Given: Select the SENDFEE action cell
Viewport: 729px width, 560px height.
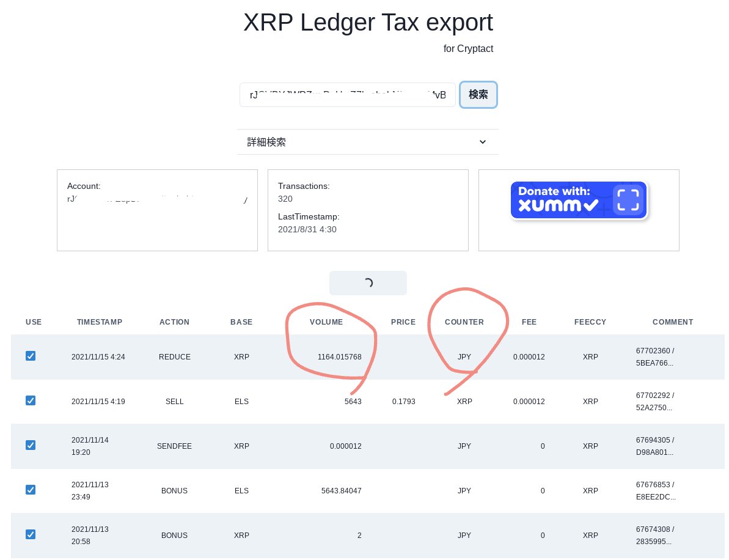Looking at the screenshot, I should [x=174, y=446].
